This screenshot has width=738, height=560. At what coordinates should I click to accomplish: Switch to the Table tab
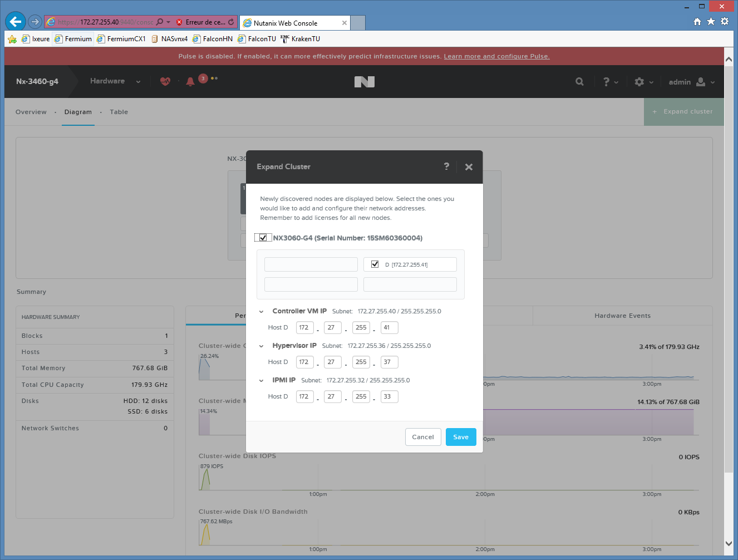point(119,112)
